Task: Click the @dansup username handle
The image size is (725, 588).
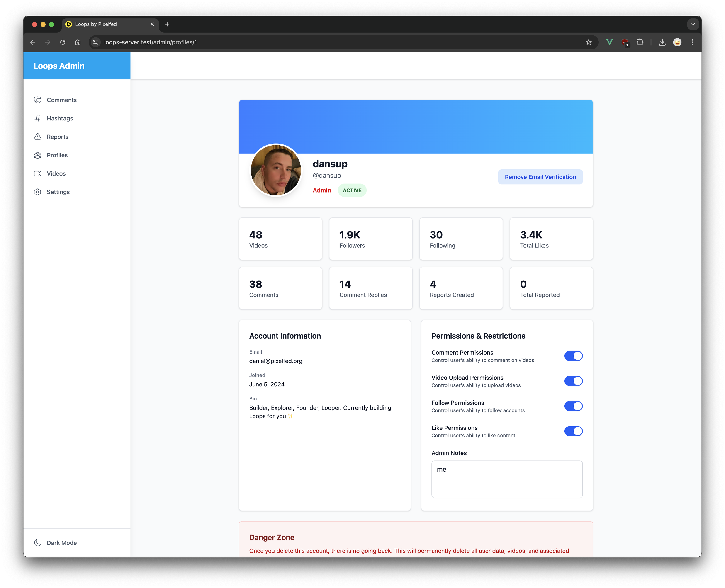Action: click(x=327, y=176)
